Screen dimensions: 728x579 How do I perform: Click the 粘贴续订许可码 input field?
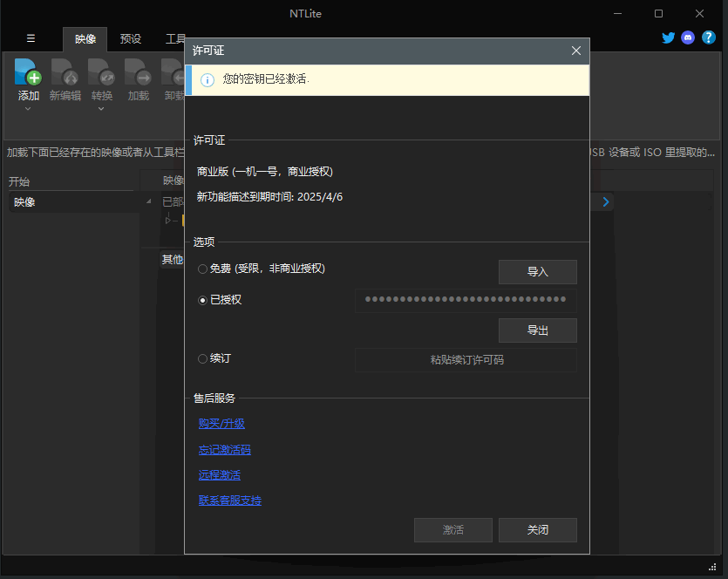[466, 360]
